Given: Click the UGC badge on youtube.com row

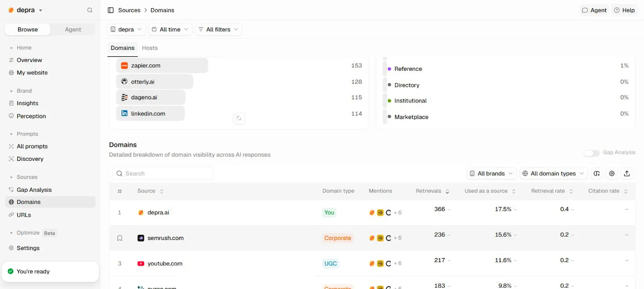Looking at the screenshot, I should (x=330, y=264).
